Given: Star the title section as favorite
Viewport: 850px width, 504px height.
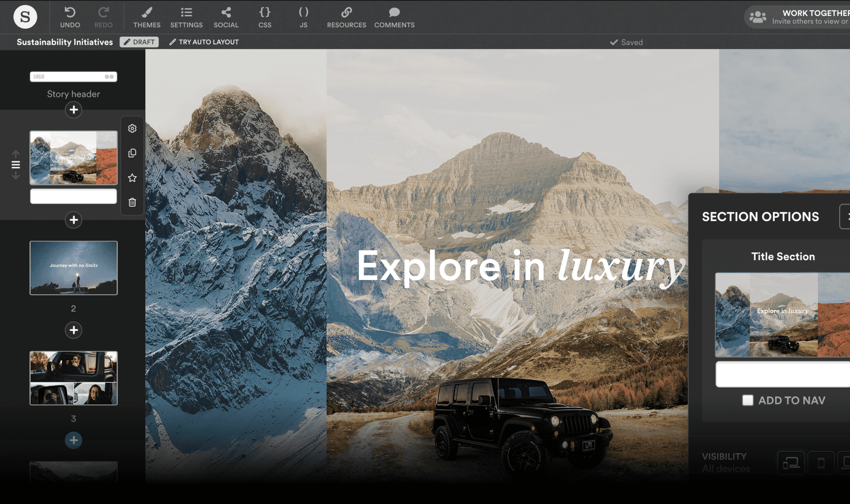Looking at the screenshot, I should click(x=132, y=178).
